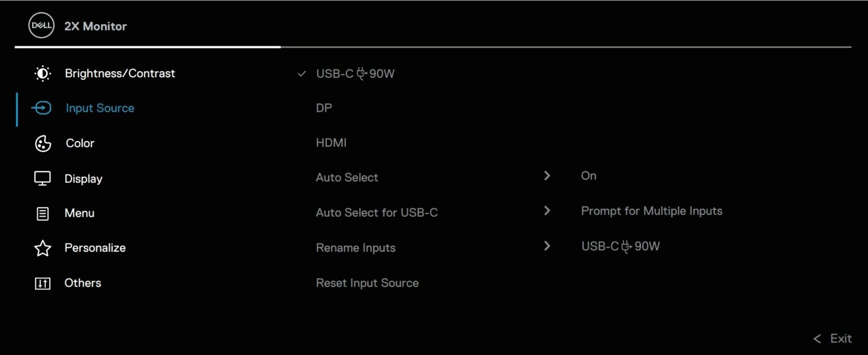868x355 pixels.
Task: Select the checked USB-C 90W input
Action: click(355, 73)
